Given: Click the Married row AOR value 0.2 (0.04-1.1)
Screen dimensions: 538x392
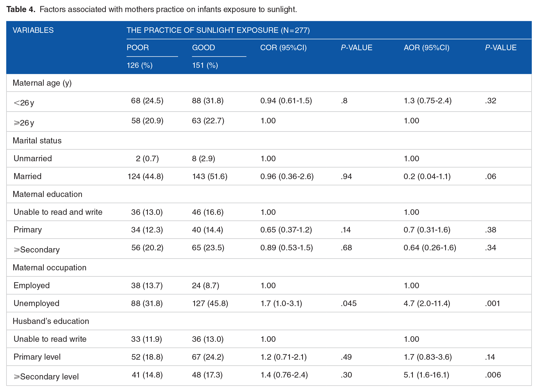Looking at the screenshot, I should coord(427,176).
